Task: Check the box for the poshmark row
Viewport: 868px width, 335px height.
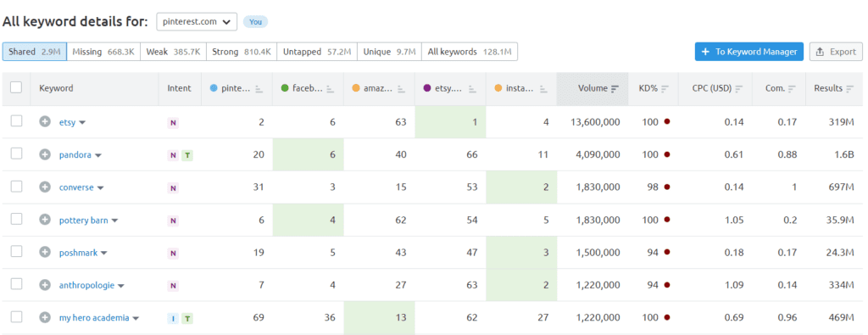Action: click(x=16, y=251)
